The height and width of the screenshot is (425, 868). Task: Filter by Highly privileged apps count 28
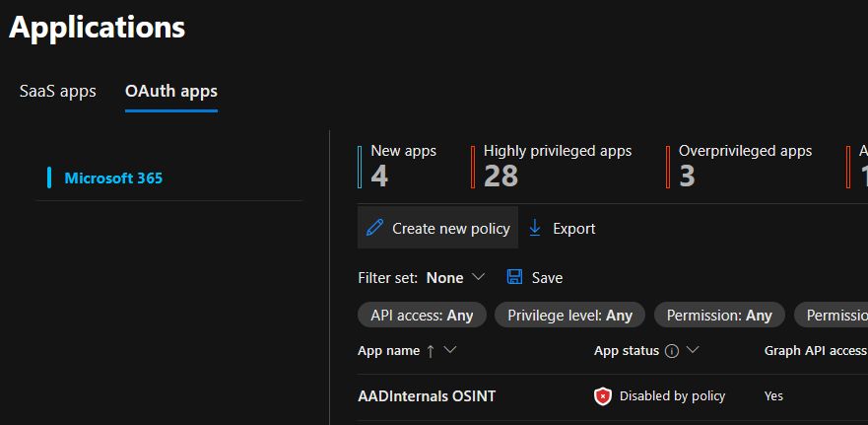pyautogui.click(x=552, y=167)
